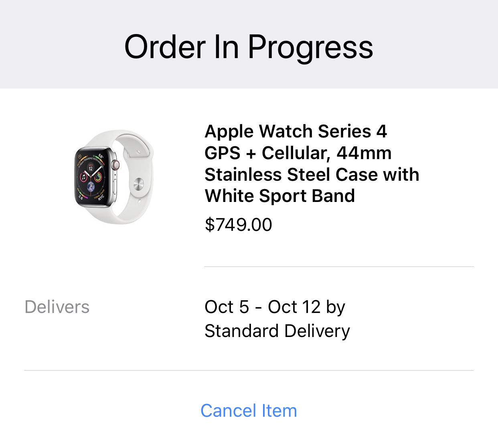Click the Standard Delivery shipping method text

pos(277,331)
